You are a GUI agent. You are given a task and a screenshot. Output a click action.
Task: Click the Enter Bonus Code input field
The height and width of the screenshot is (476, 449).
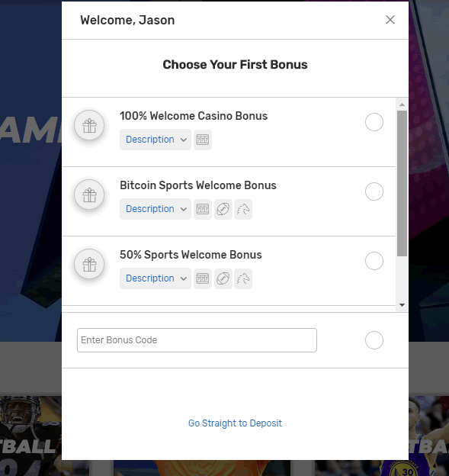197,340
